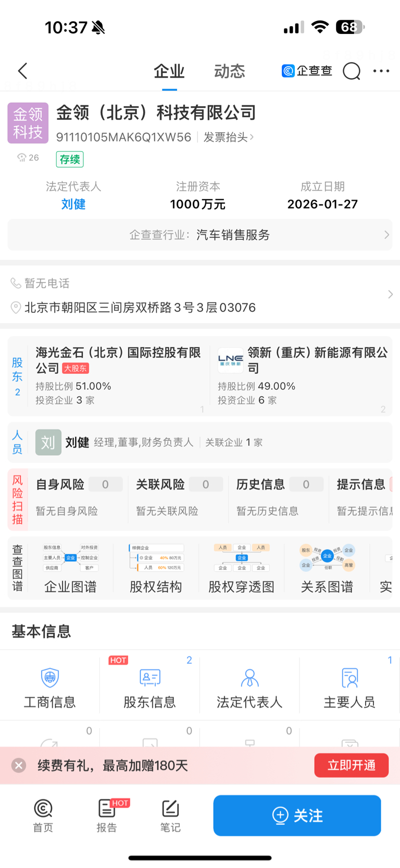Tap the 大股东 badge
The width and height of the screenshot is (400, 868).
[x=76, y=368]
